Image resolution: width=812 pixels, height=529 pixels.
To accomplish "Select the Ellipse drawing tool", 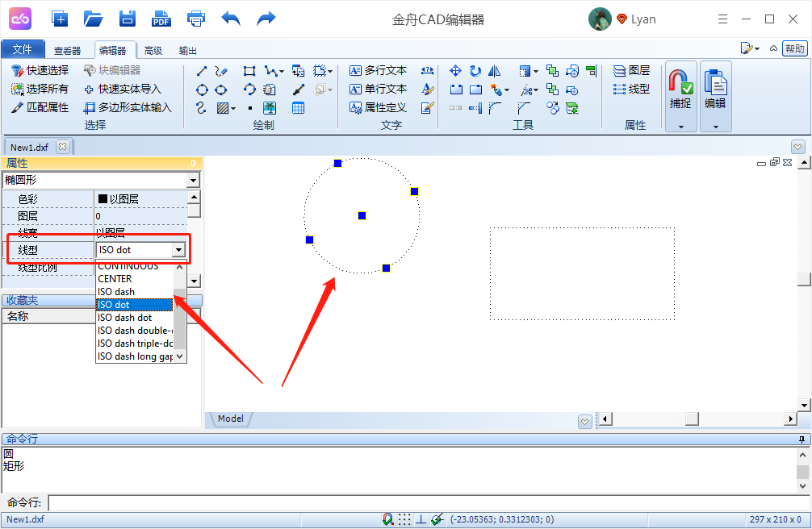I will click(x=221, y=90).
